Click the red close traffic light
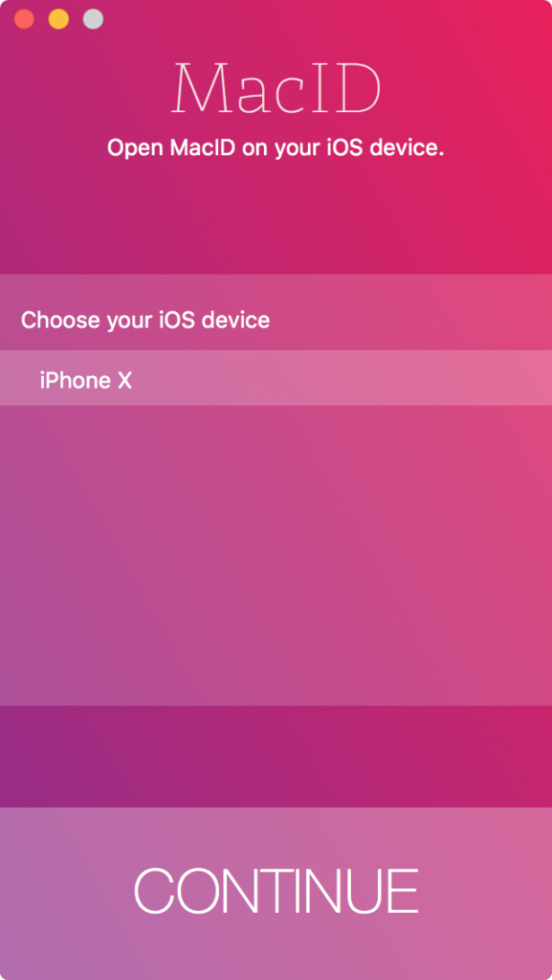The image size is (552, 980). click(24, 17)
